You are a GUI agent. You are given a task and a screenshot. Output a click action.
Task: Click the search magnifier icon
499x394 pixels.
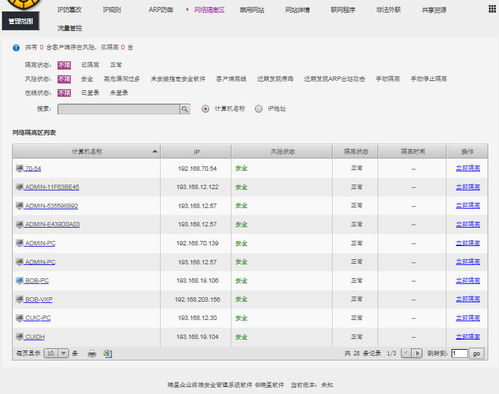coord(185,109)
